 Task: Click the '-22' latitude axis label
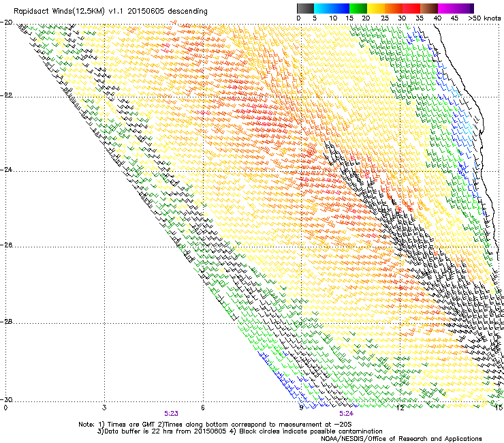point(7,95)
